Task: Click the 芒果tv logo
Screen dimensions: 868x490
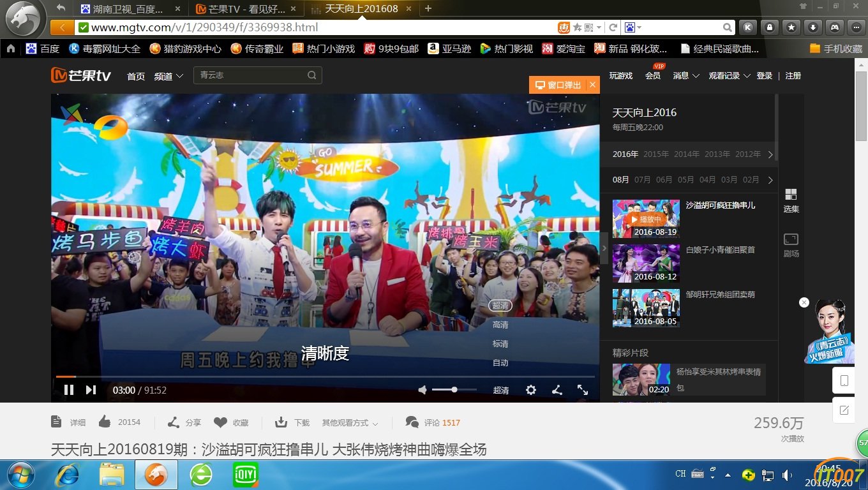Action: [x=81, y=75]
